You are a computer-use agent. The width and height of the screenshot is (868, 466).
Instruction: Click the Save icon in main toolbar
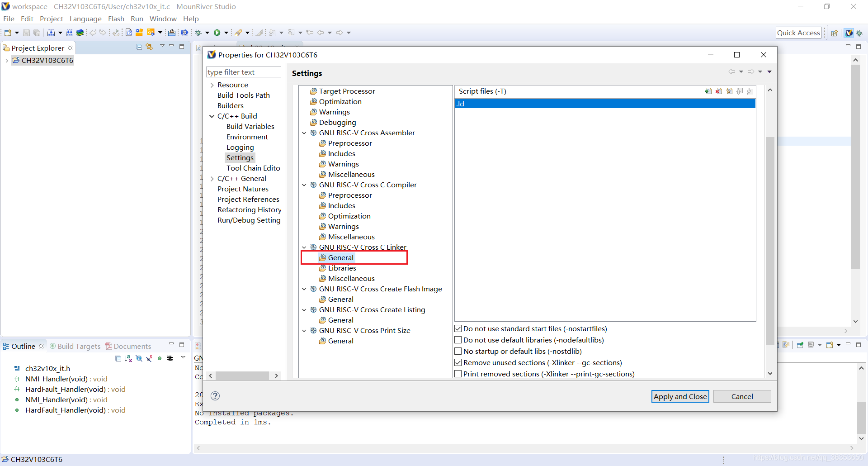(x=26, y=33)
